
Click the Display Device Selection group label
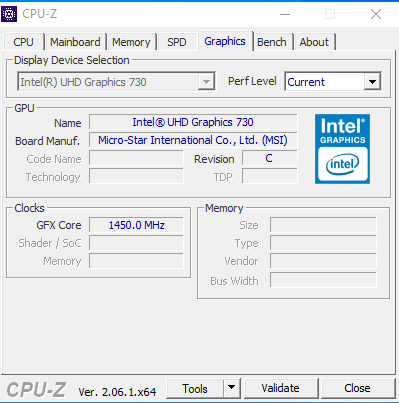(x=72, y=60)
